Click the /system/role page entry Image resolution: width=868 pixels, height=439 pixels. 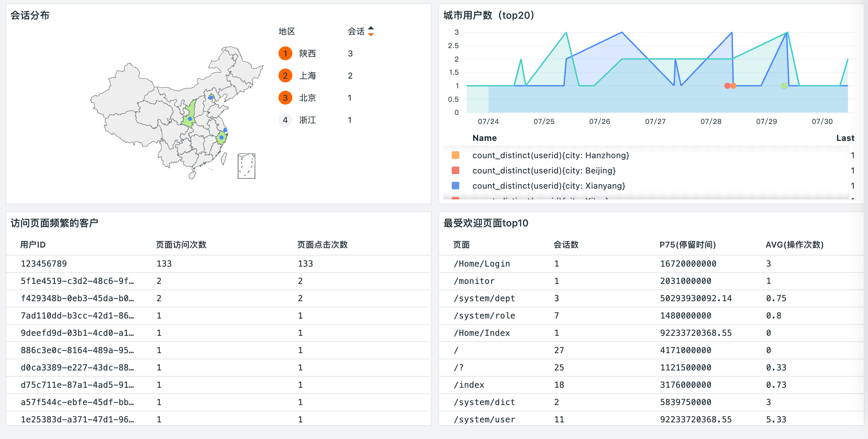click(x=484, y=316)
